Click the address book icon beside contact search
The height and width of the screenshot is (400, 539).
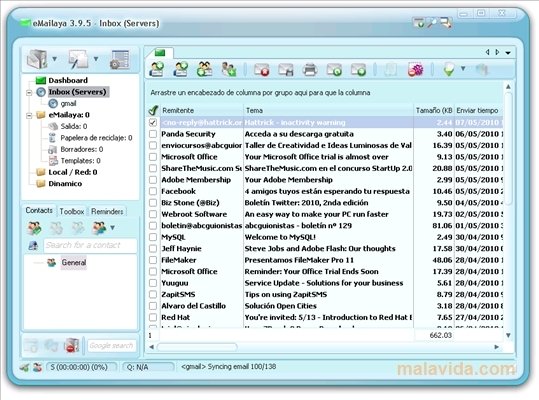pos(33,245)
